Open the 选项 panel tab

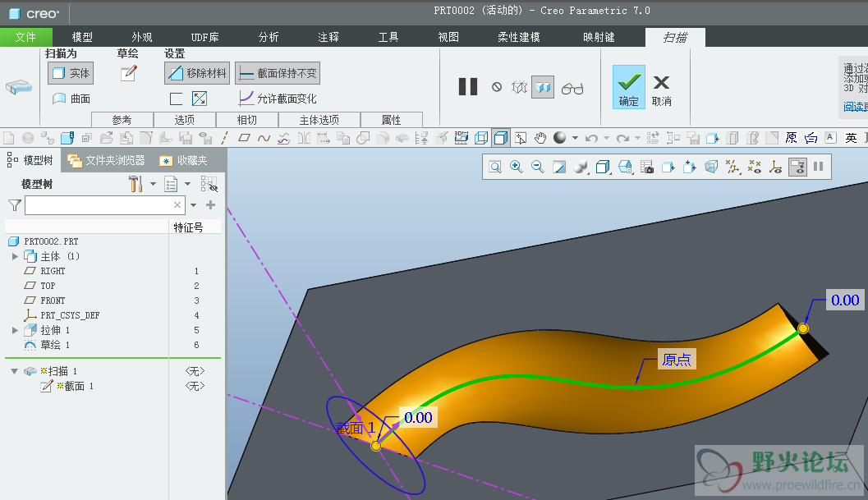pyautogui.click(x=184, y=120)
